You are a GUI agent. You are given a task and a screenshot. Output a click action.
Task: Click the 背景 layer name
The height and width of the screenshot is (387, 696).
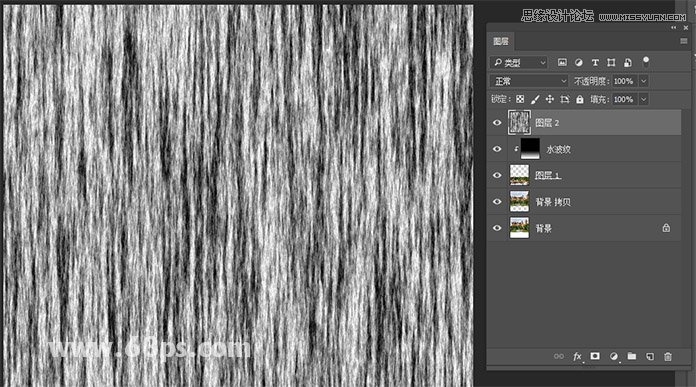[x=543, y=229]
